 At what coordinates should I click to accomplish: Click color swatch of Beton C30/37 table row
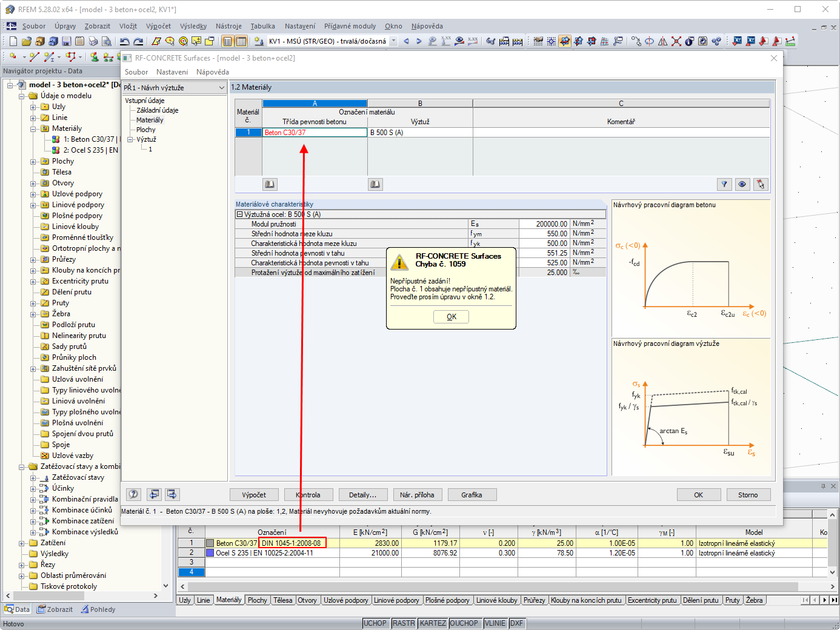[210, 543]
